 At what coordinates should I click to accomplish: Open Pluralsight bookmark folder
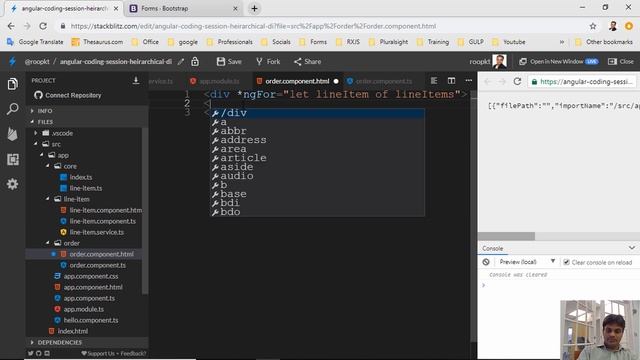[x=388, y=42]
